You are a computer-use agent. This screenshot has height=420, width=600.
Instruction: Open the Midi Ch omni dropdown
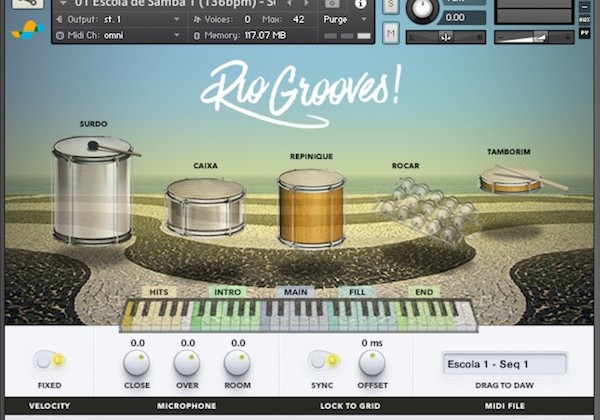176,35
